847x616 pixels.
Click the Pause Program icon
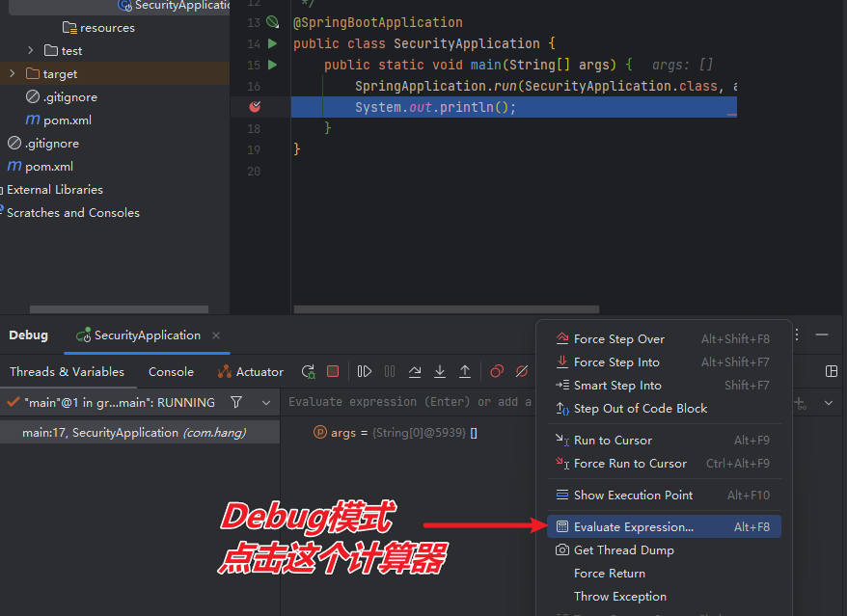pyautogui.click(x=390, y=371)
